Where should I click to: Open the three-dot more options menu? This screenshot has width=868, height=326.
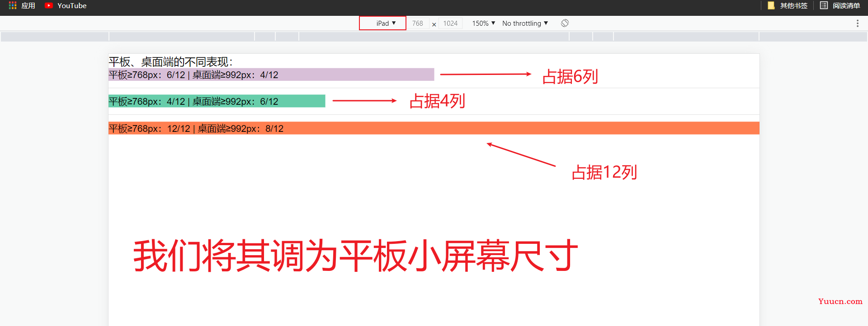(857, 23)
